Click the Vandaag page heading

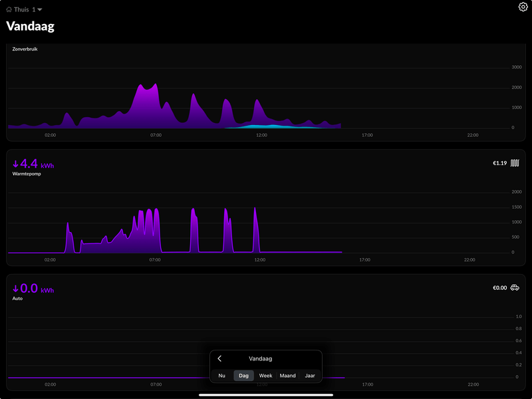(30, 26)
